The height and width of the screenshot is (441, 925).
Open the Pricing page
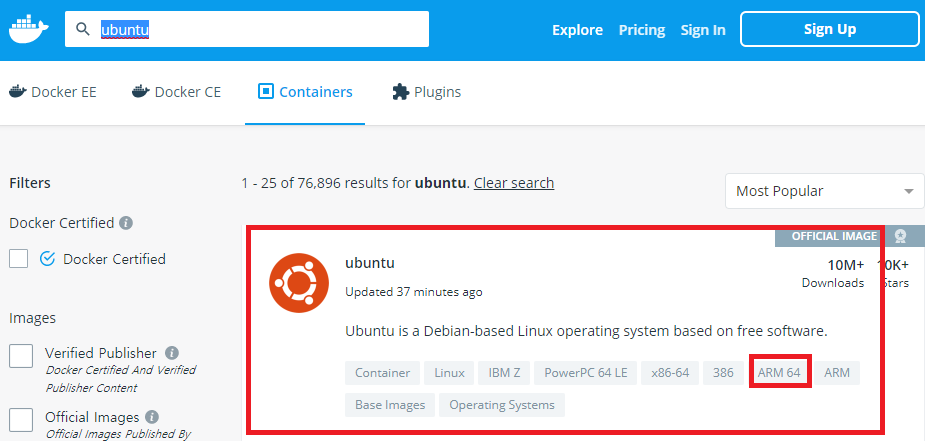pos(642,29)
